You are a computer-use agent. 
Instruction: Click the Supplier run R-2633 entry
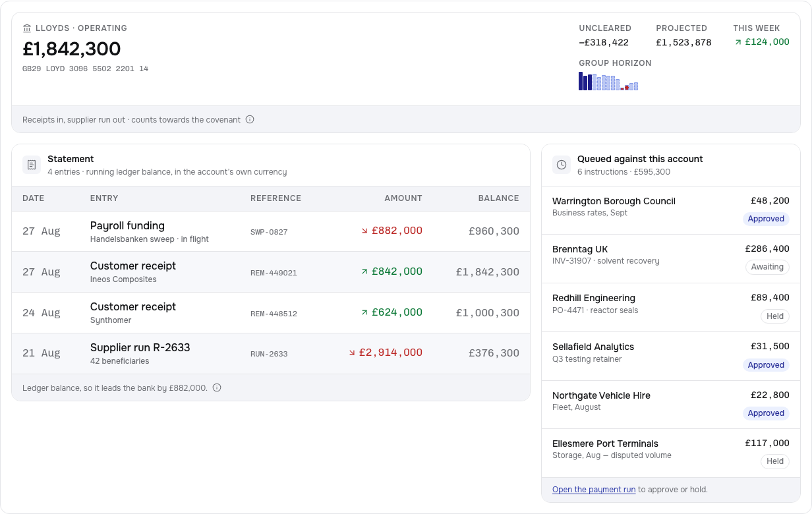pyautogui.click(x=271, y=353)
